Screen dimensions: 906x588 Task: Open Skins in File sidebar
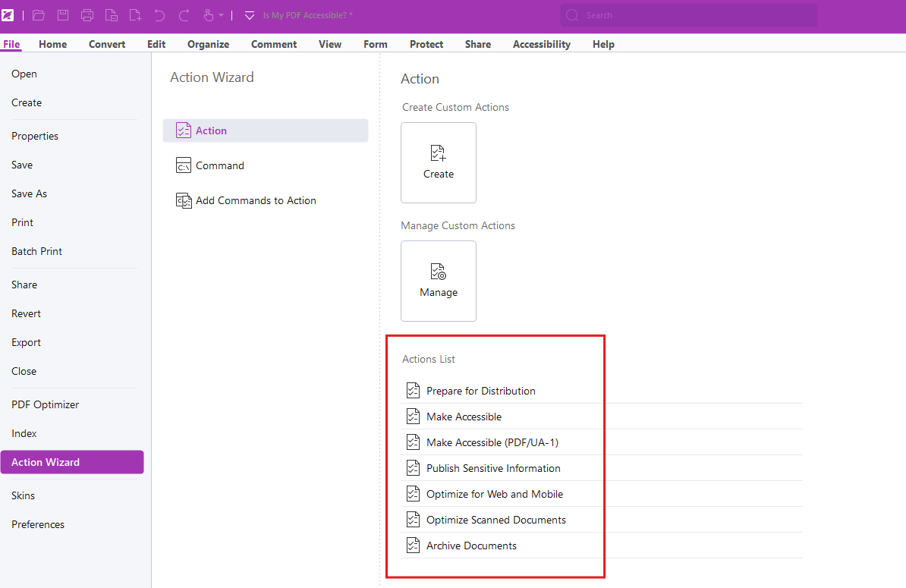(x=23, y=495)
